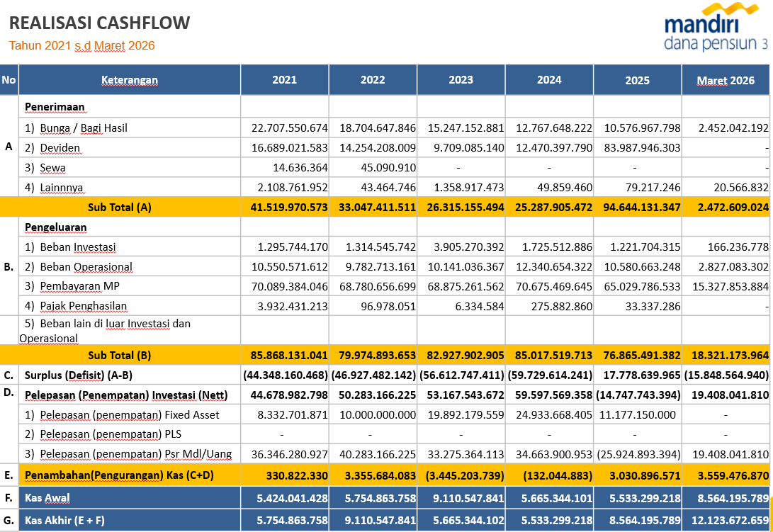This screenshot has height=532, width=773.
Task: Click the Mandiri Dana Pensiun logo
Action: 716,30
